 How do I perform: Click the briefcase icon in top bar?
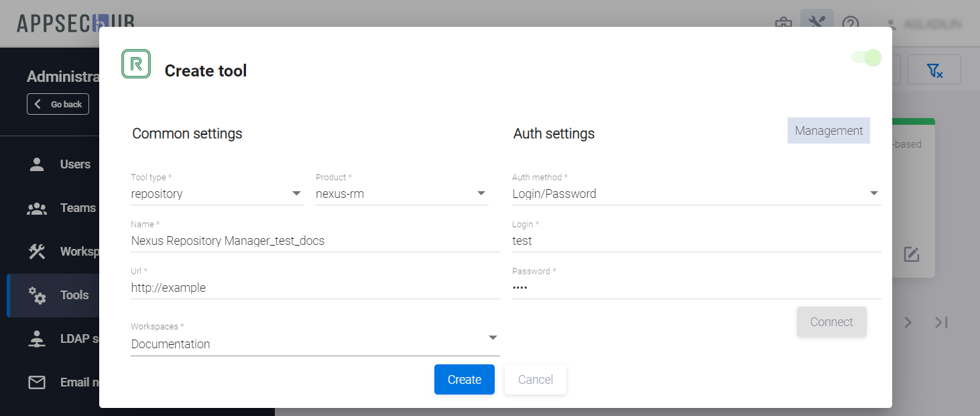tap(783, 24)
